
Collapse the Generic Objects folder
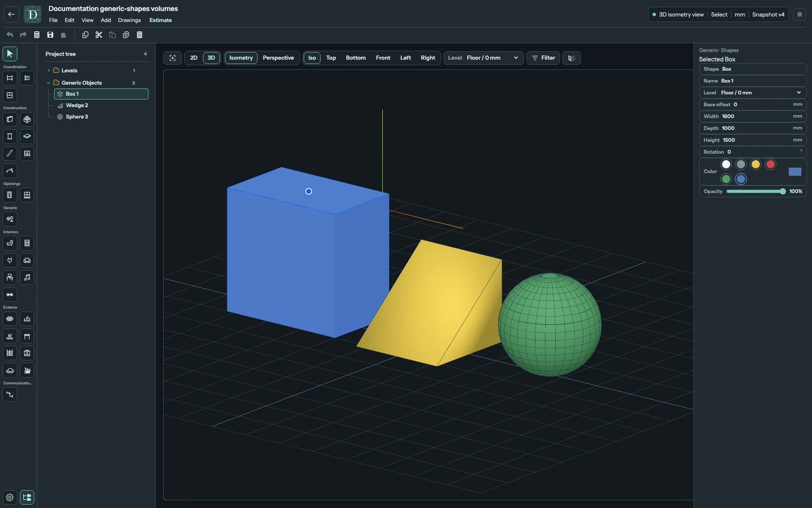49,83
